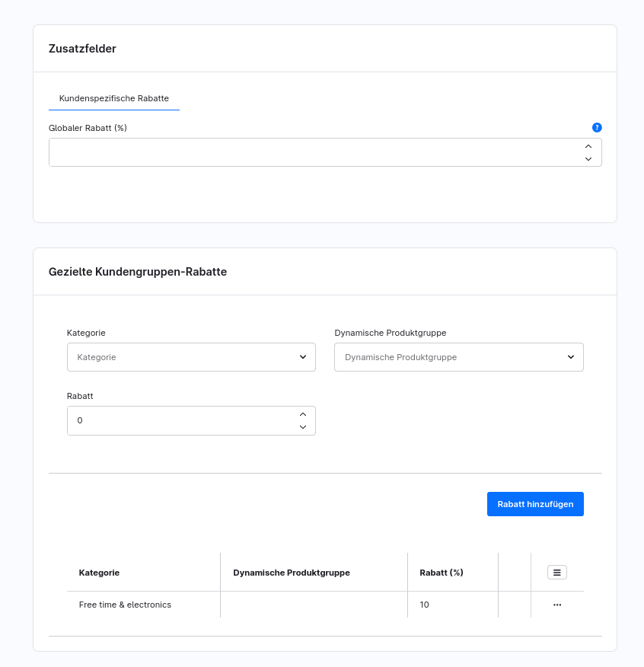This screenshot has height=667, width=644.
Task: Open the table column settings icon
Action: (x=556, y=573)
